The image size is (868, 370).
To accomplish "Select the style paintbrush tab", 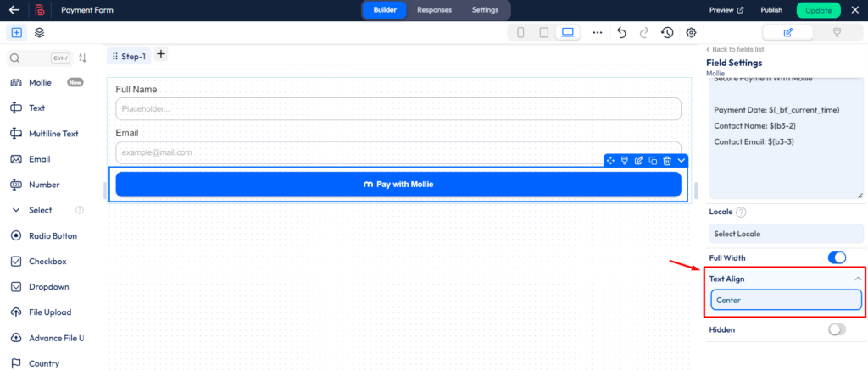I will click(x=837, y=33).
